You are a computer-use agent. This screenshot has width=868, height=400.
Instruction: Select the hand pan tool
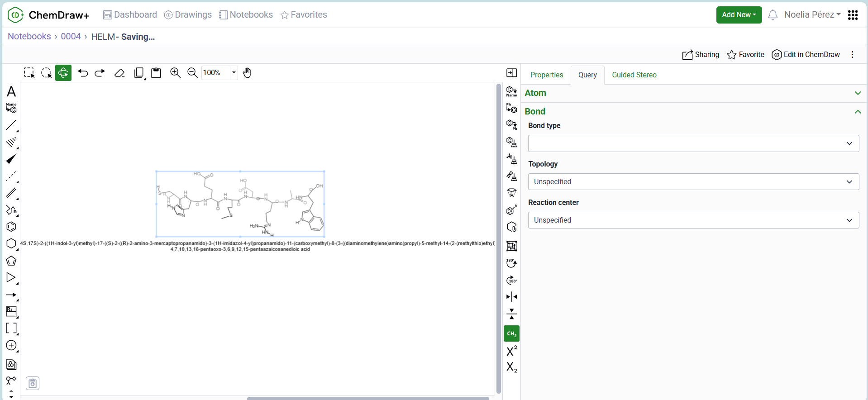point(247,73)
